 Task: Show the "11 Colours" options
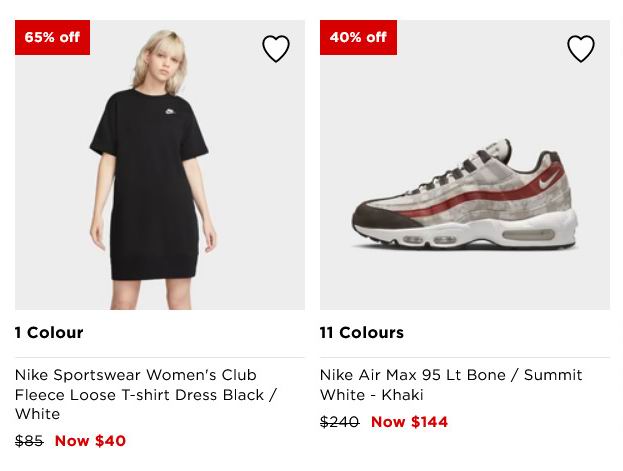click(x=362, y=333)
